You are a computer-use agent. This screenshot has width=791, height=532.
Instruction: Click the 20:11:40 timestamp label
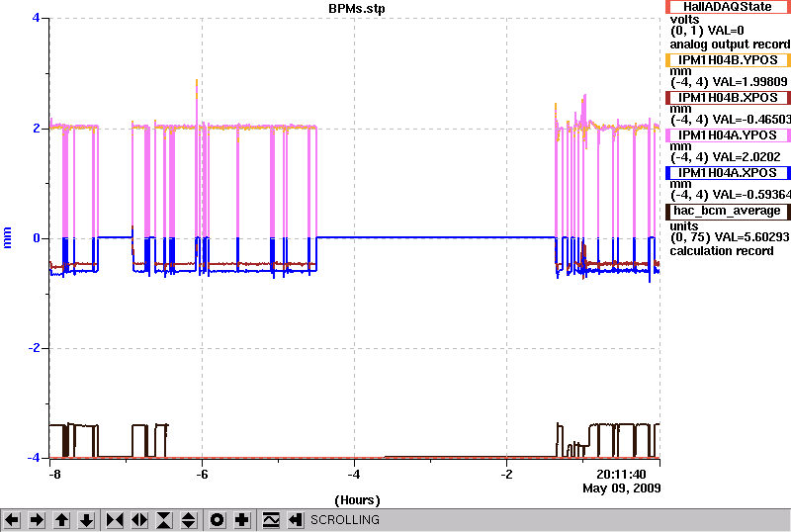coord(621,475)
